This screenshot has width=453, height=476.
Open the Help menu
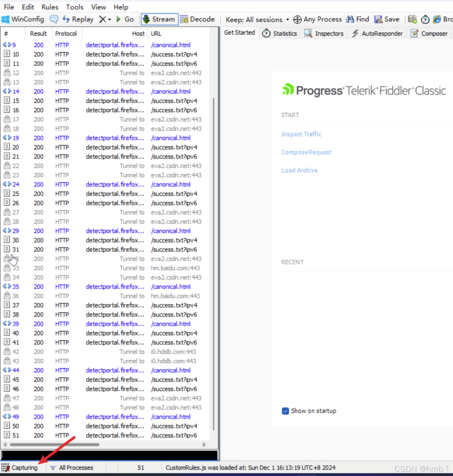tap(121, 7)
